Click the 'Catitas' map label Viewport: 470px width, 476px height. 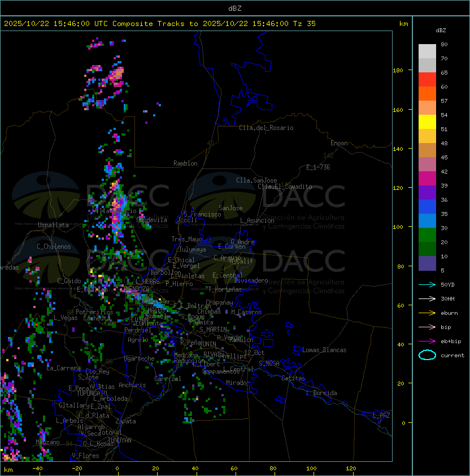pos(293,378)
